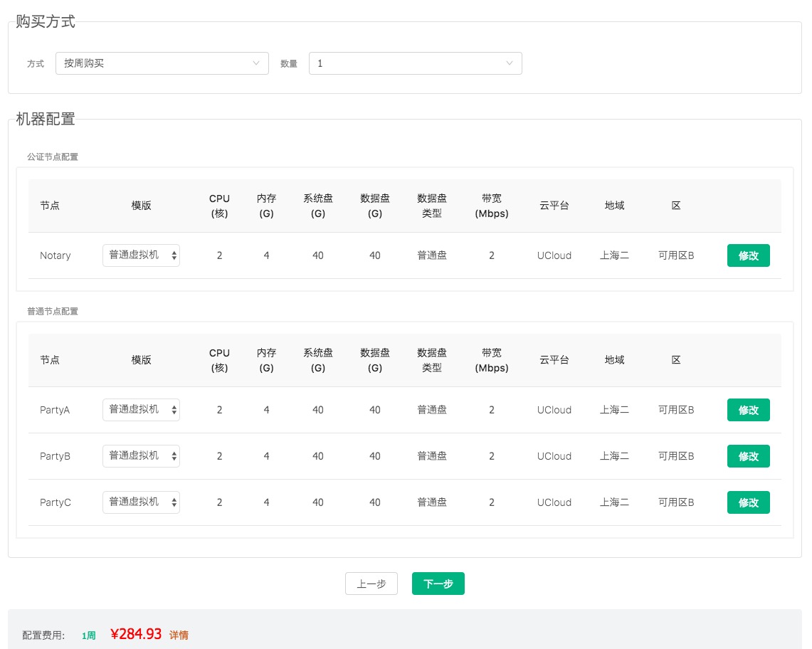The image size is (812, 649).
Task: Click the 配置费用 label
Action: (43, 635)
